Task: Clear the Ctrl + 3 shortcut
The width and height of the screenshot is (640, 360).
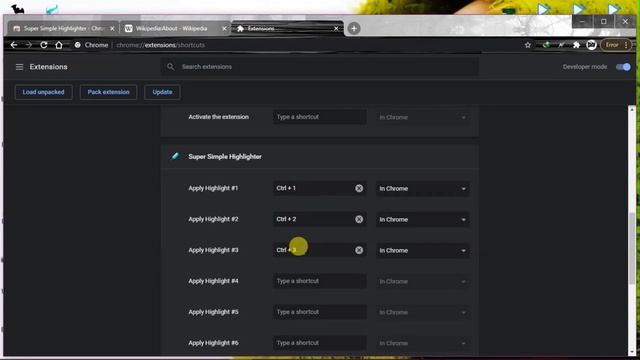Action: click(x=359, y=250)
